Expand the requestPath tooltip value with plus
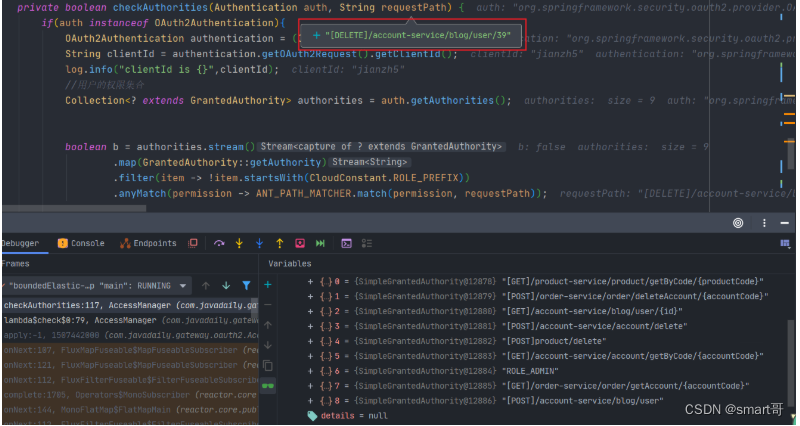 316,35
